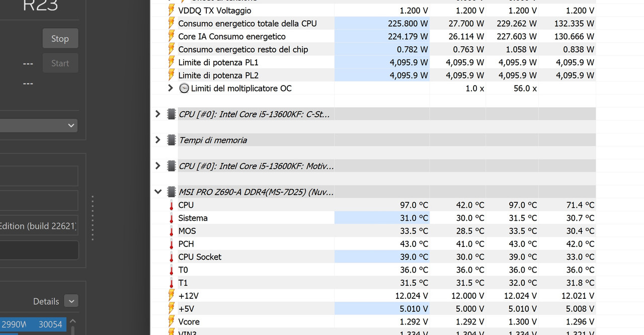Select the Tempi di memoria row label

click(x=213, y=140)
